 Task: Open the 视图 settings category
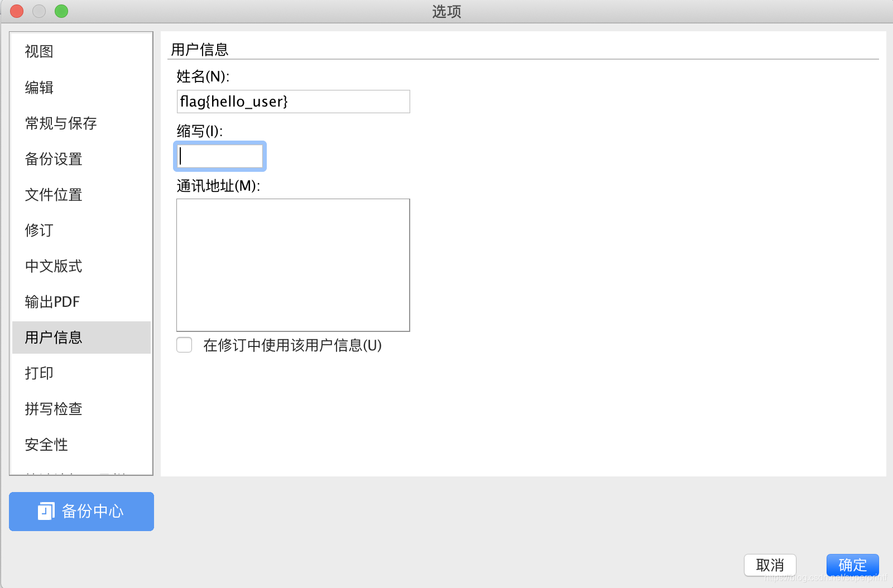click(x=81, y=51)
